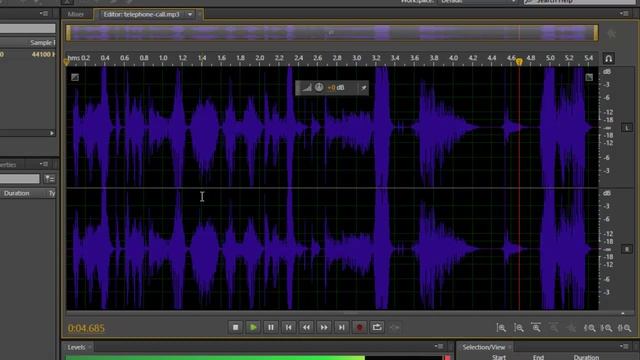Viewport: 640px width, 360px height.
Task: Zoom in at in point
Action: (589, 328)
